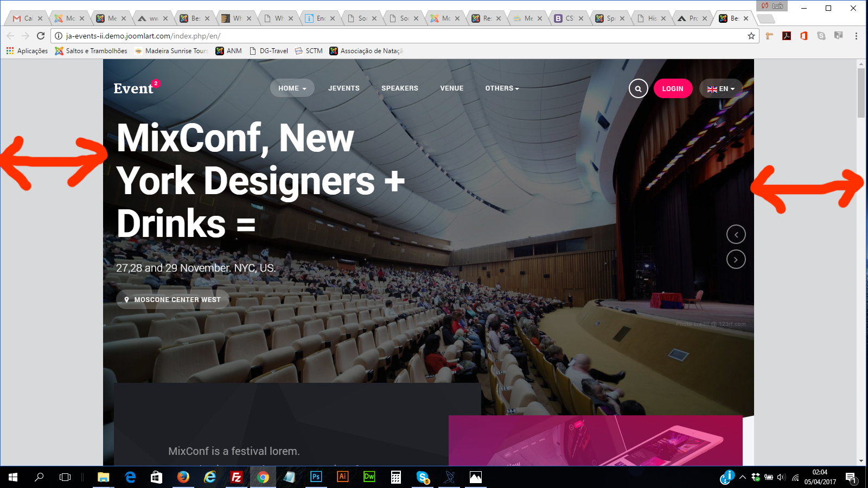The width and height of the screenshot is (868, 488).
Task: Open the DG-Travel bookmark
Action: pyautogui.click(x=269, y=51)
